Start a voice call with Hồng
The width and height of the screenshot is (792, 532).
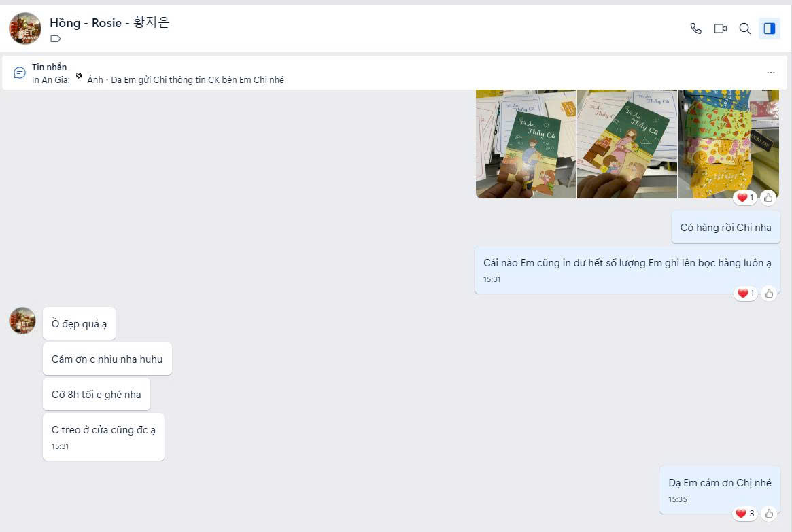pos(695,29)
